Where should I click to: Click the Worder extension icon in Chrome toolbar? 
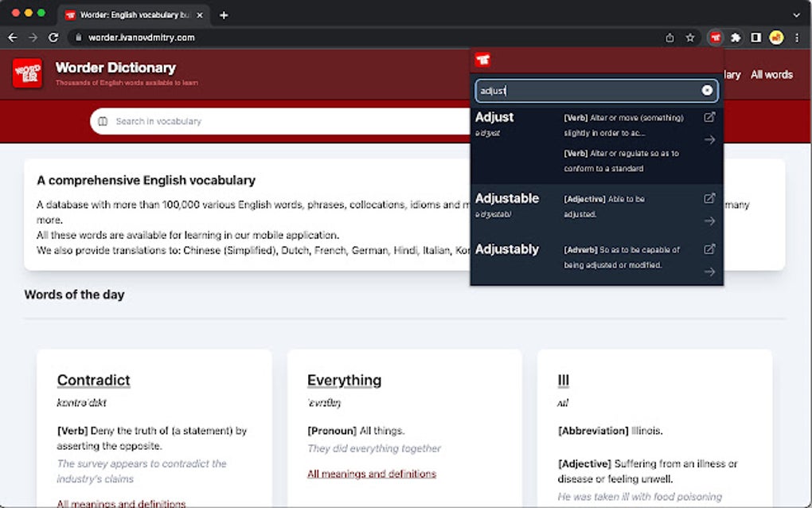(715, 37)
